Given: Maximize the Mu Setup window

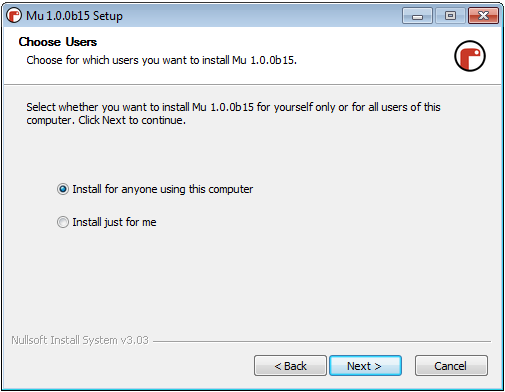Looking at the screenshot, I should (450, 16).
